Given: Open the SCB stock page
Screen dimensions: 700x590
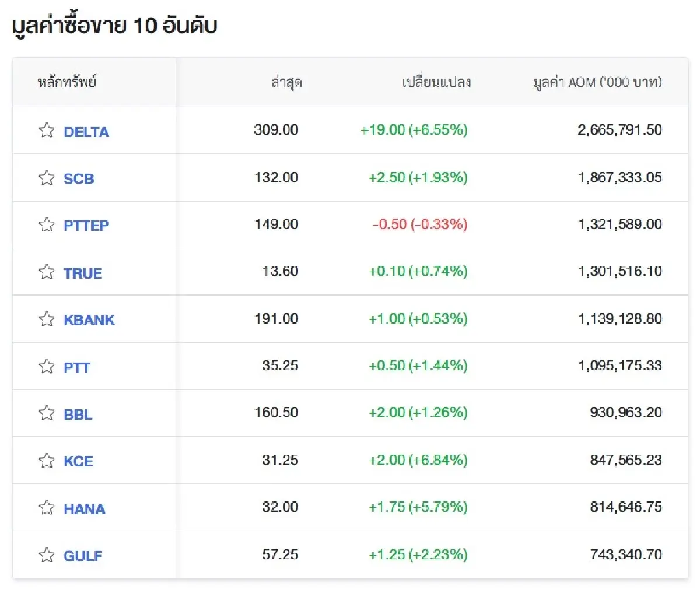Looking at the screenshot, I should tap(79, 178).
